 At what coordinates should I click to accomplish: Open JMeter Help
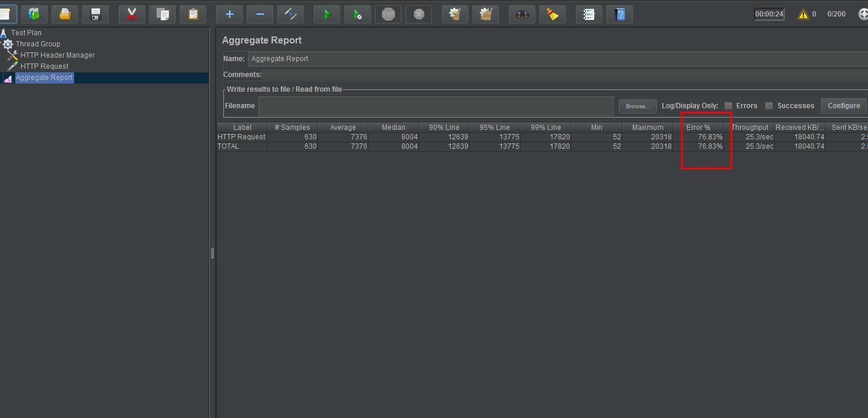pos(619,14)
